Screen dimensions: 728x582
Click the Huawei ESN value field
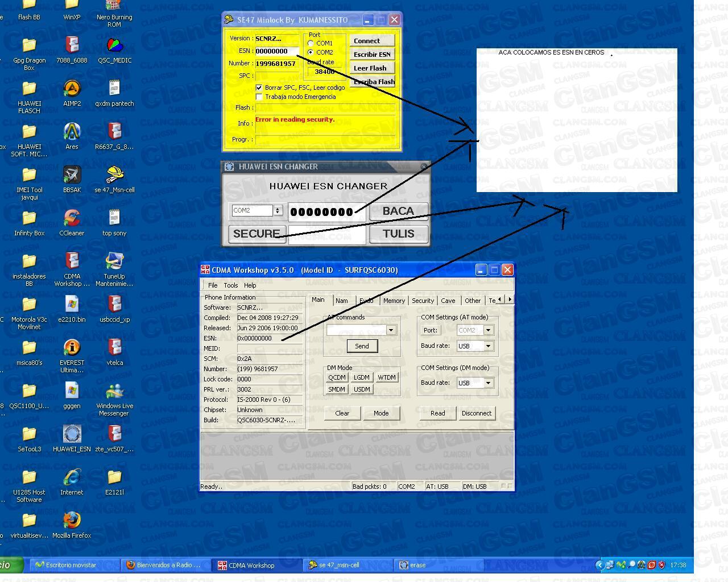click(x=327, y=211)
